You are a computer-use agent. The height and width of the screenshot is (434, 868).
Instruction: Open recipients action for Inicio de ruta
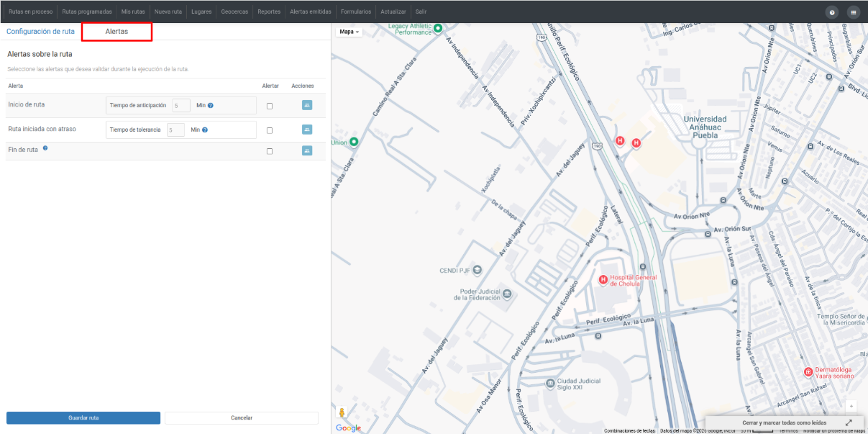307,105
